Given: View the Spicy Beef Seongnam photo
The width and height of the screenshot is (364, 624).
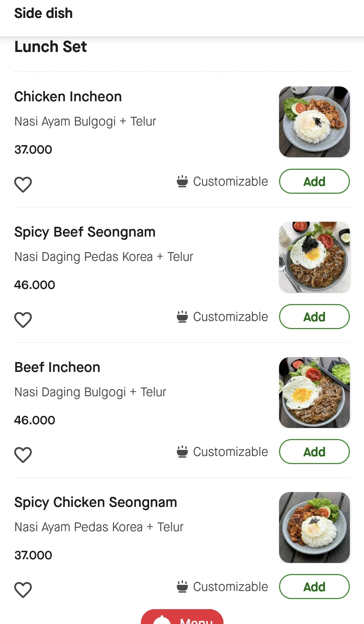Looking at the screenshot, I should [314, 257].
